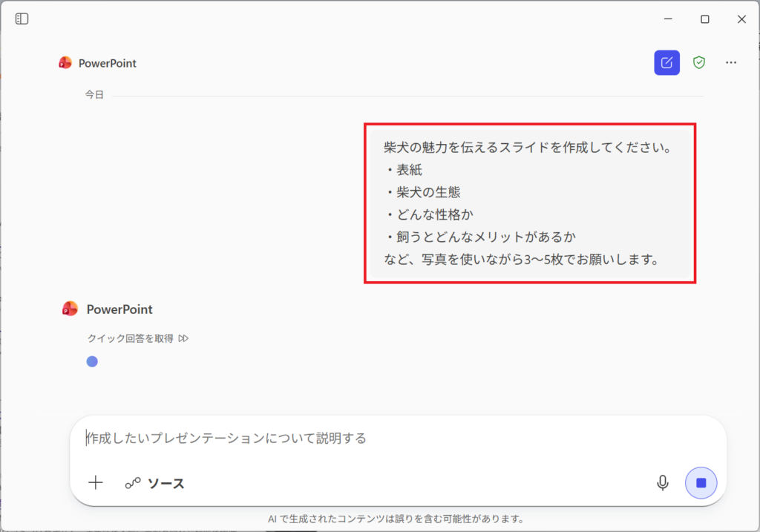
Task: Activate the microphone voice input
Action: [x=663, y=483]
